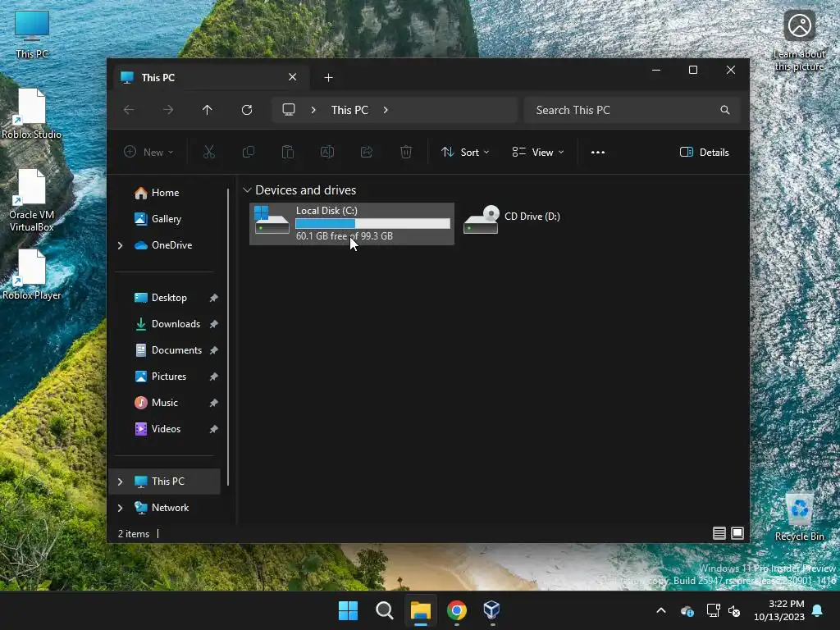840x630 pixels.
Task: Open the Sort dropdown
Action: [465, 152]
